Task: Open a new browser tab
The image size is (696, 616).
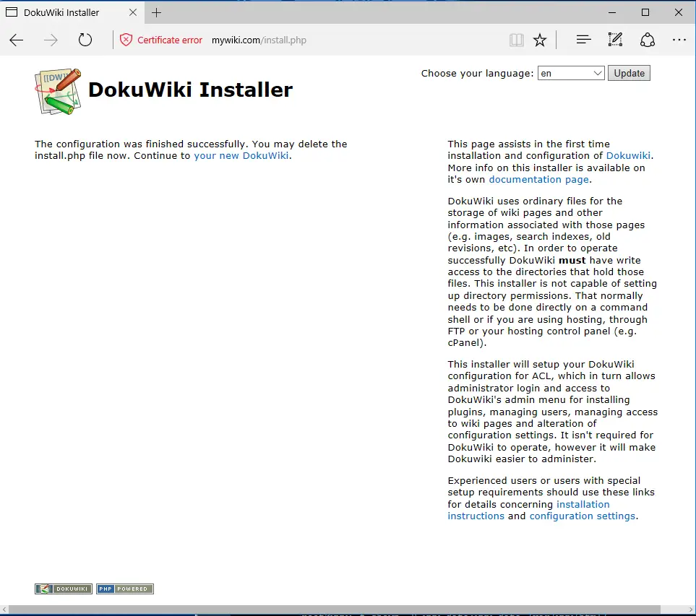Action: point(156,12)
